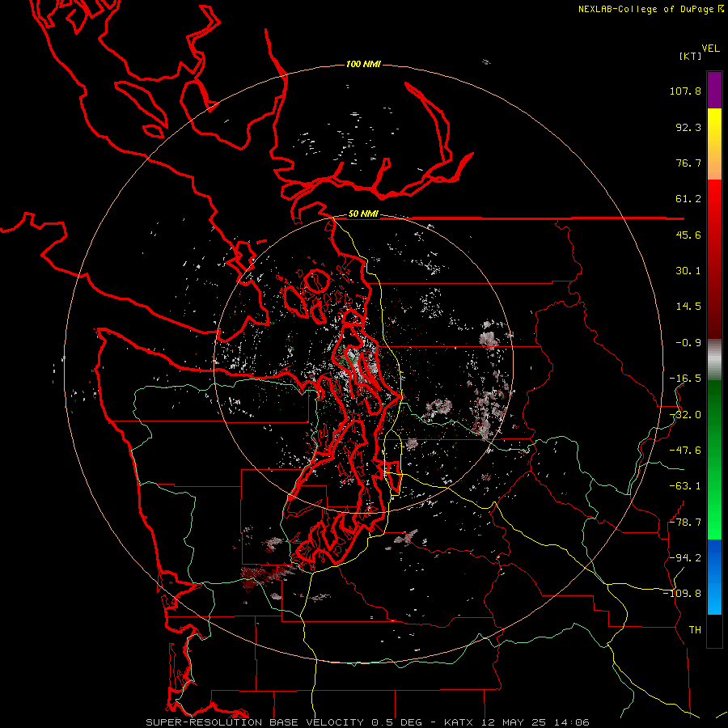Pick the blue segment of color bar
Viewport: 728px width, 728px height.
pos(714,577)
